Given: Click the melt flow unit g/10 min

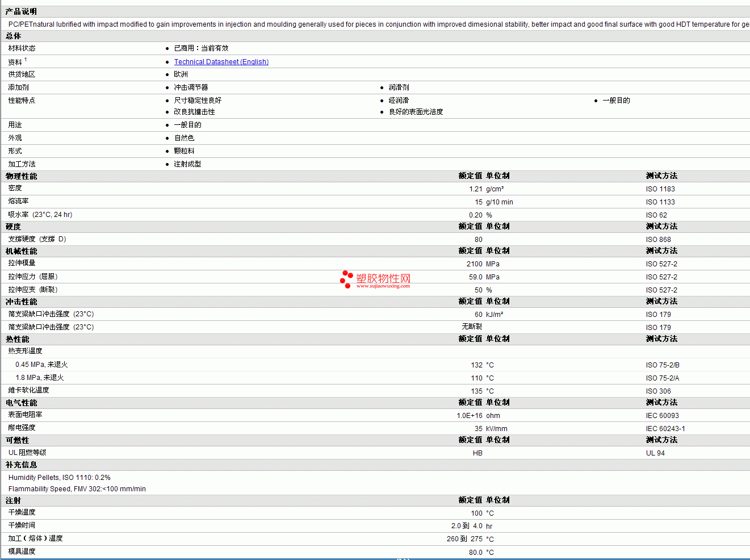Looking at the screenshot, I should (500, 202).
